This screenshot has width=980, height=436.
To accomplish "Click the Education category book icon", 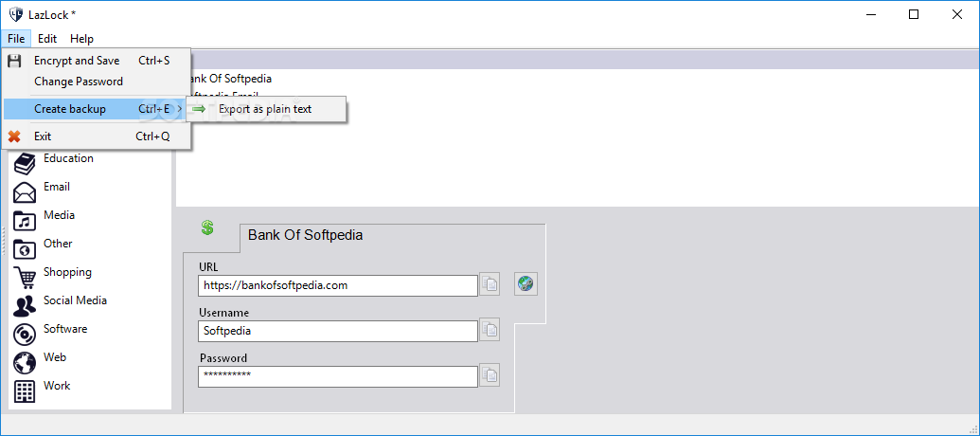I will [25, 163].
